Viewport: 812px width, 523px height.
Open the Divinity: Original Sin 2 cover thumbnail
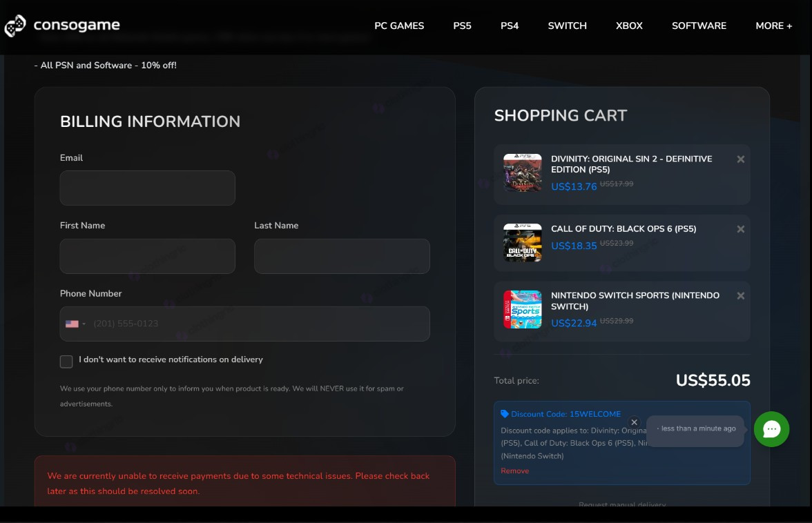(x=523, y=172)
